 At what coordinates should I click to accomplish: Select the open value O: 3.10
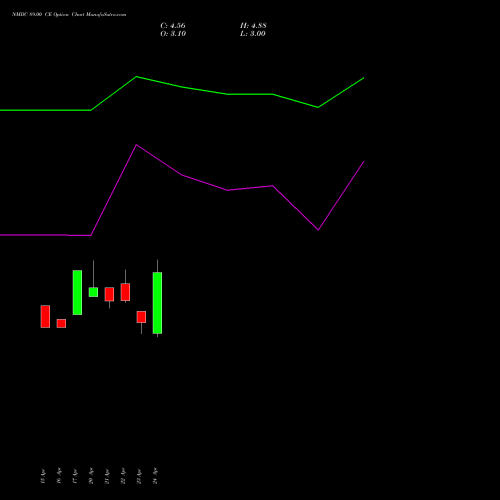click(173, 34)
